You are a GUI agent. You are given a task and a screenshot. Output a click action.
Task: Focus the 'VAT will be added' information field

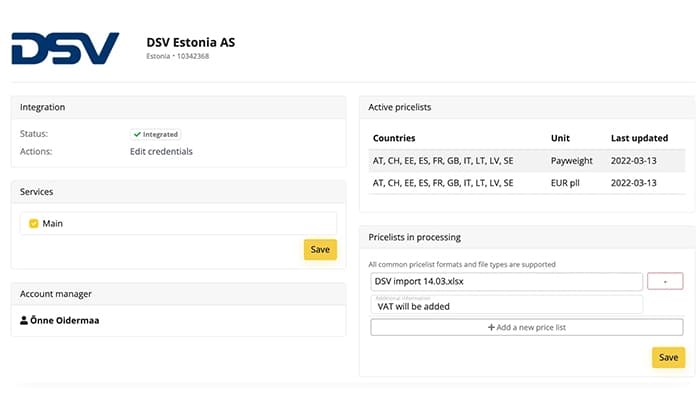tap(506, 306)
